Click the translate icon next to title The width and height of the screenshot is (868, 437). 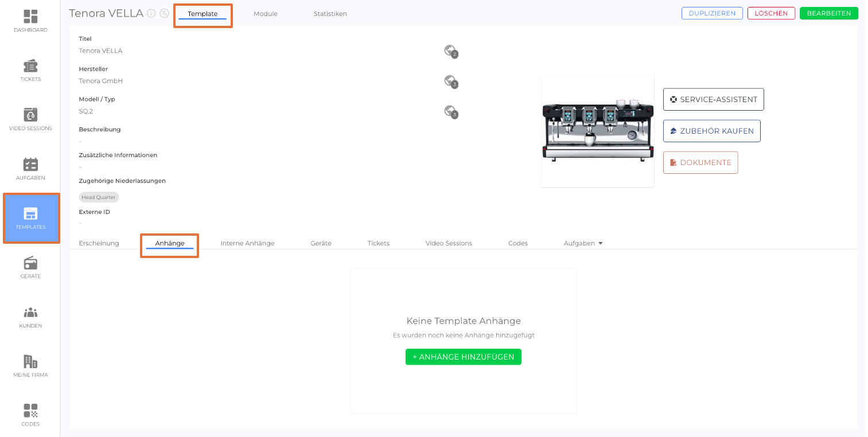click(165, 13)
